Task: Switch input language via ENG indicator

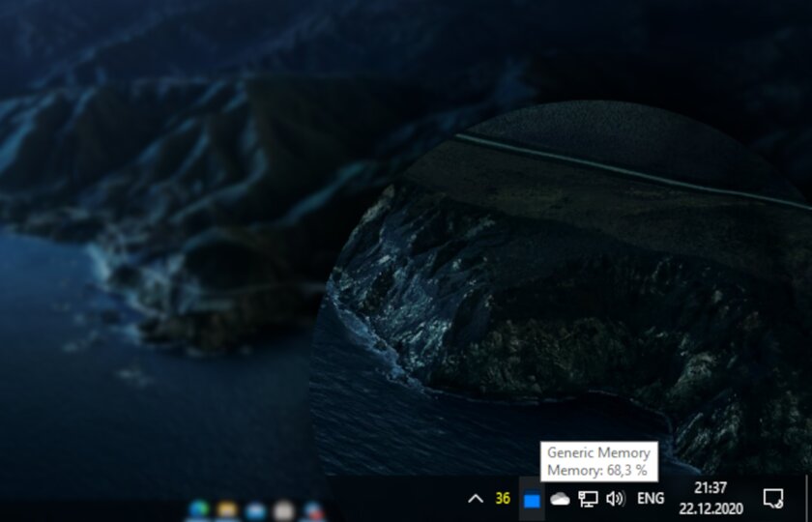Action: coord(651,499)
